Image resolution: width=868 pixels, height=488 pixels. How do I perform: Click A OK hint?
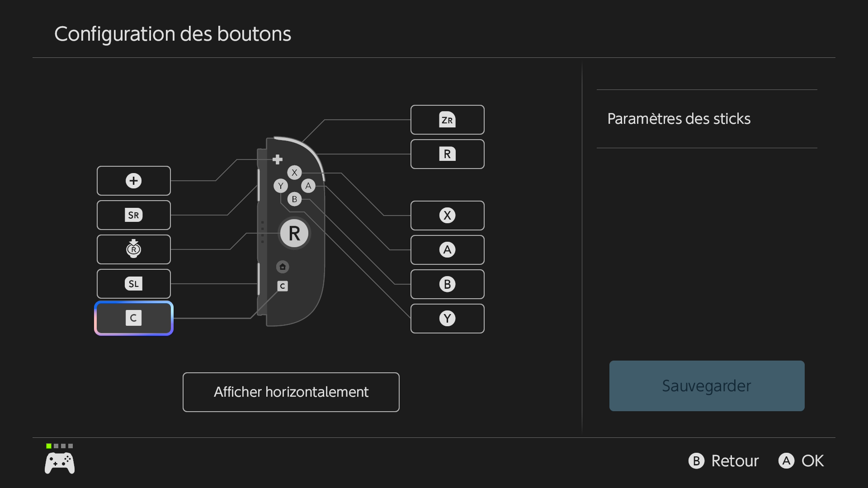[x=801, y=461]
